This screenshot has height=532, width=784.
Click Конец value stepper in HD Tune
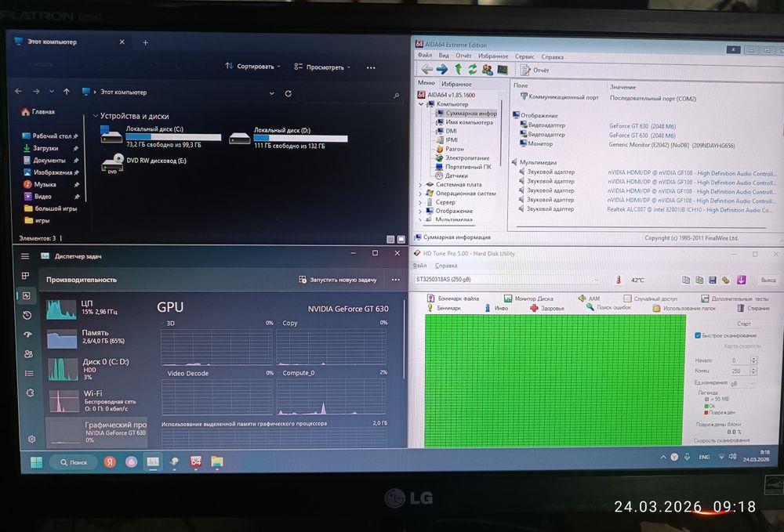click(753, 371)
